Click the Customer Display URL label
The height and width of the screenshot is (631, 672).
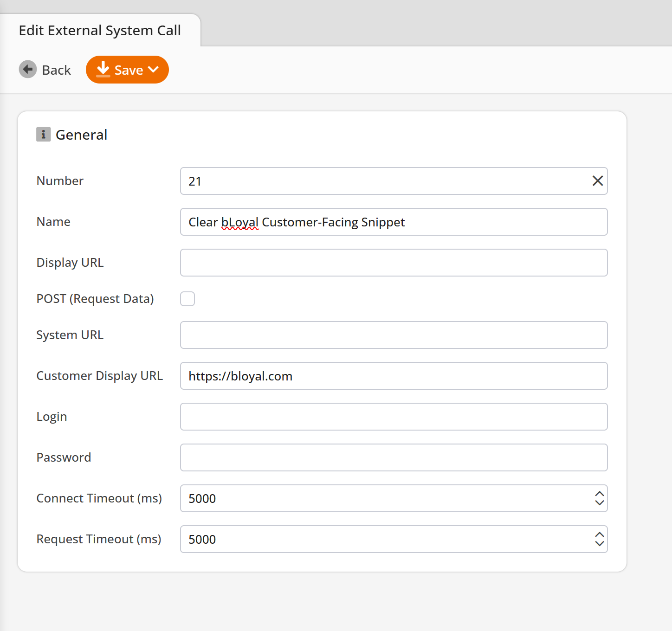pyautogui.click(x=100, y=376)
